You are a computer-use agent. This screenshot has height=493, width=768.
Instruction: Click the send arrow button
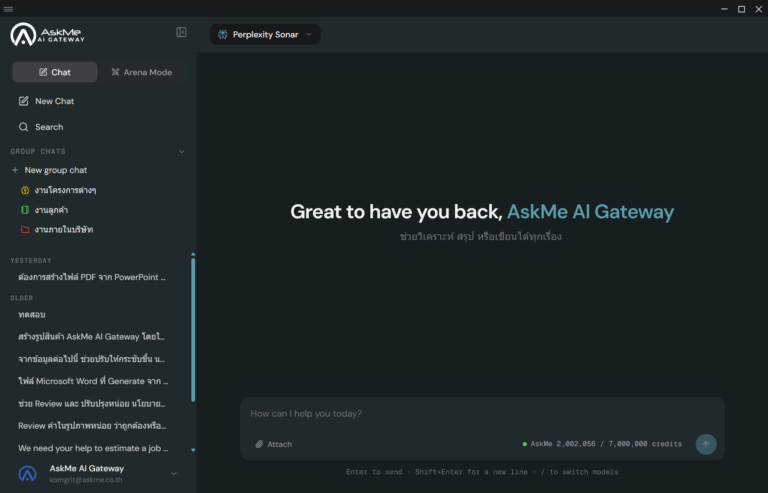pos(706,444)
